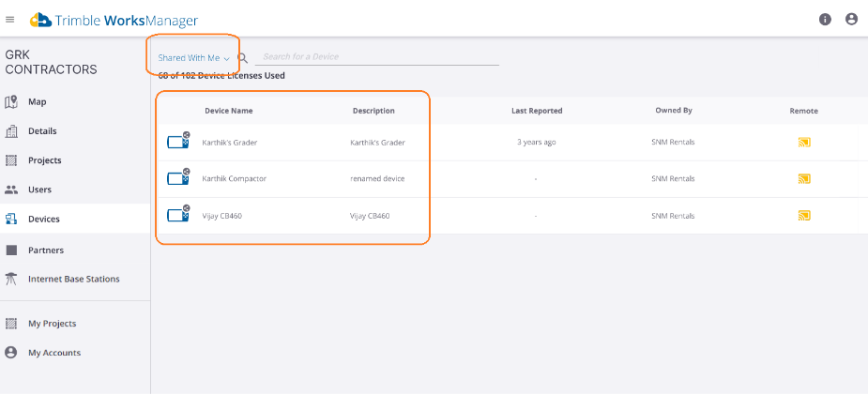Image resolution: width=868 pixels, height=395 pixels.
Task: Click the My Projects icon
Action: 11,324
